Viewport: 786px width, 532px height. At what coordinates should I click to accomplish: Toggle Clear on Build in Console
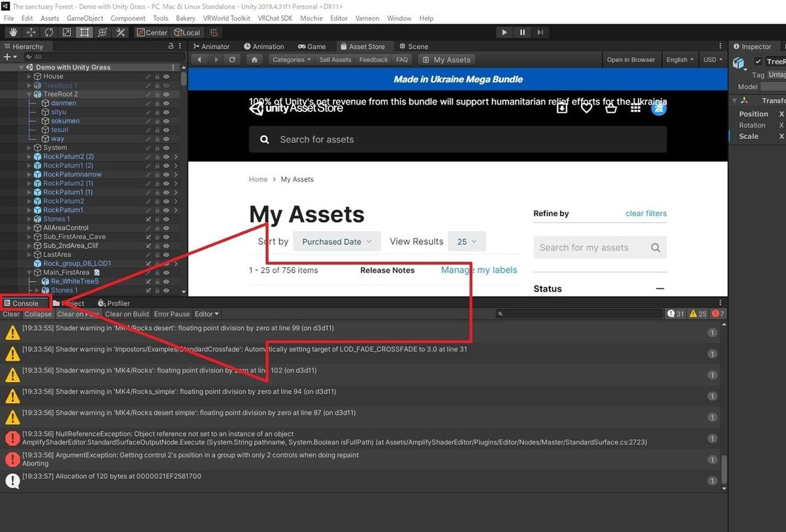click(x=127, y=314)
